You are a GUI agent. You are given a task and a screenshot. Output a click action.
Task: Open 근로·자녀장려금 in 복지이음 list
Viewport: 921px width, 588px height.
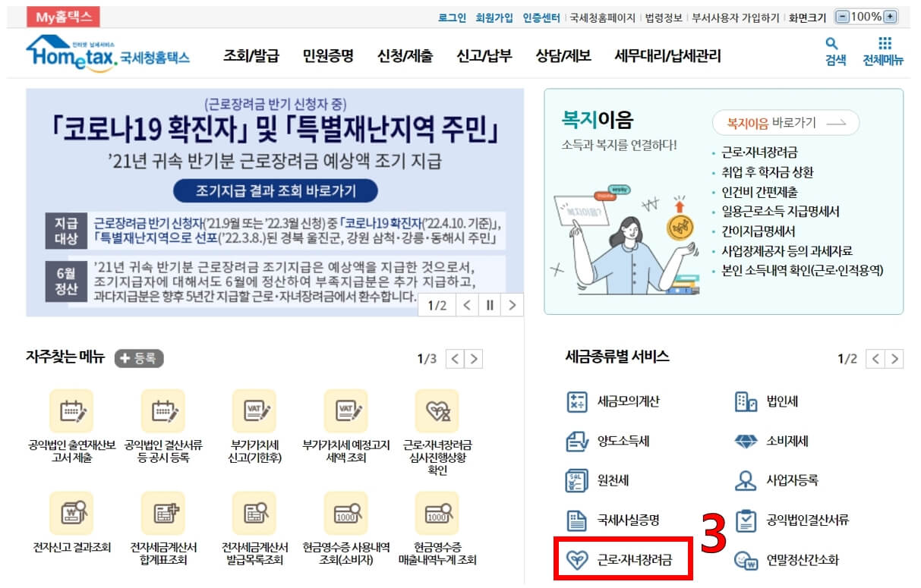point(759,153)
